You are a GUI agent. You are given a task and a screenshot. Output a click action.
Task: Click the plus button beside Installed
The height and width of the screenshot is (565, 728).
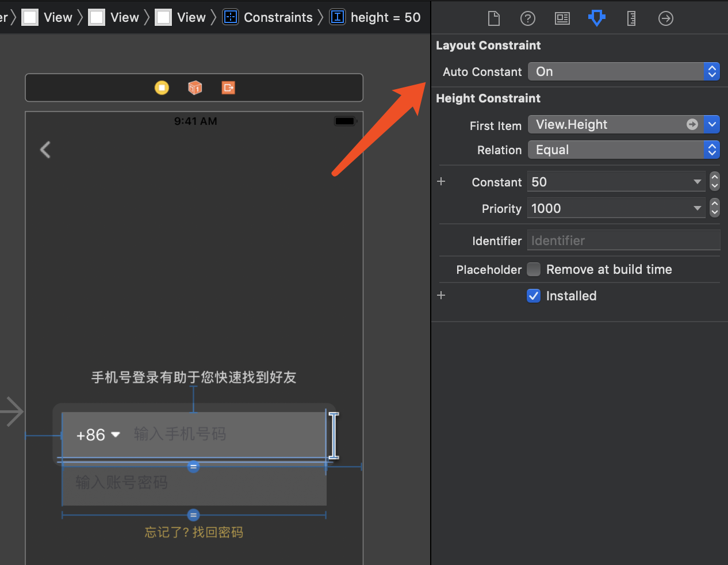(441, 295)
